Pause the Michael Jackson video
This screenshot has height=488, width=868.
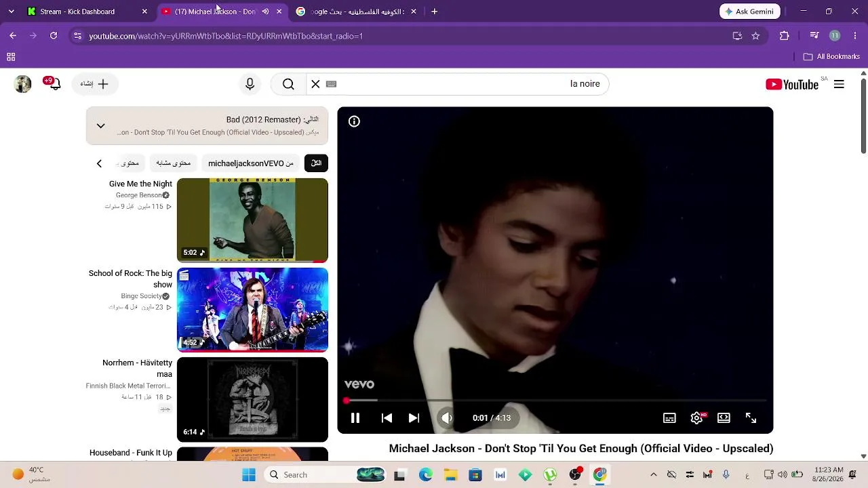(355, 418)
